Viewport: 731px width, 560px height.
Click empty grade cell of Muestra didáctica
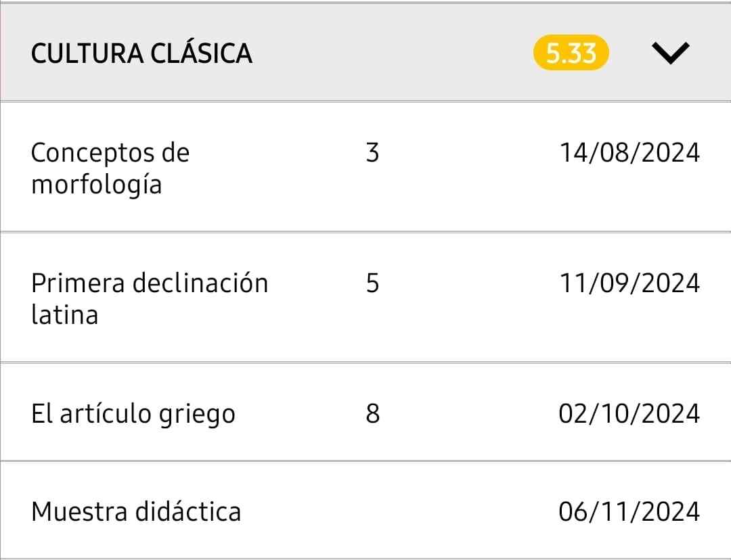click(x=372, y=511)
